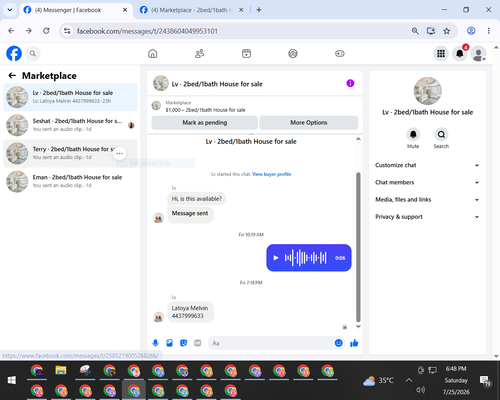This screenshot has width=500, height=400.
Task: Click the Hi, is this available? message
Action: coord(197,199)
